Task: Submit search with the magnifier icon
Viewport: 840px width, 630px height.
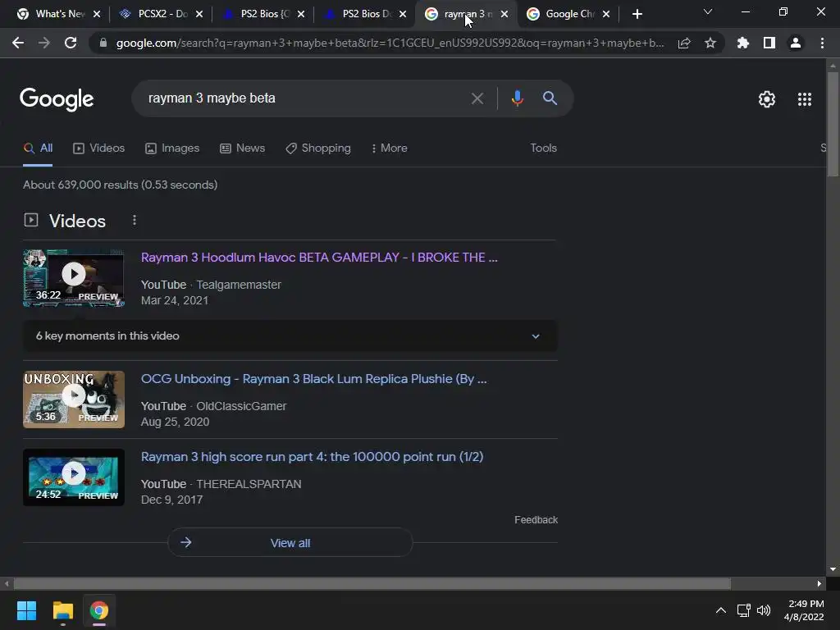Action: coord(550,98)
